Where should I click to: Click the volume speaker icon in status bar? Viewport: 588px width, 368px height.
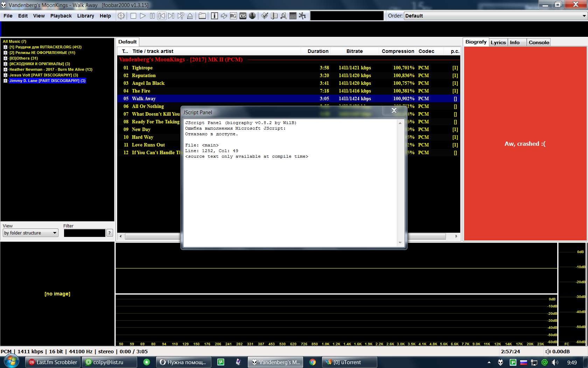548,352
